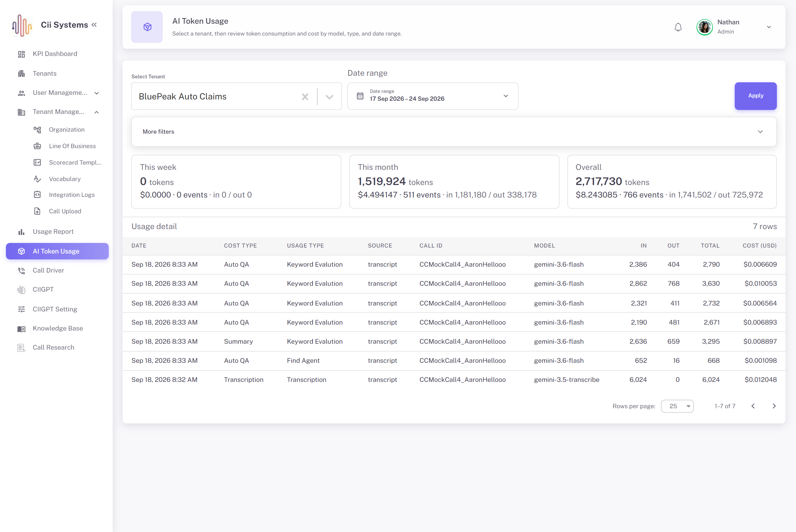Open Line Of Business item

(72, 146)
